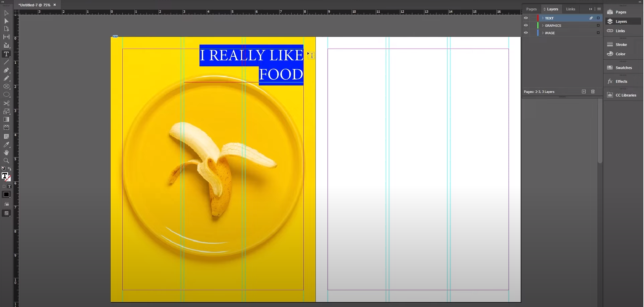Screen dimensions: 644x307
Task: Select the Gap tool
Action: tap(6, 37)
